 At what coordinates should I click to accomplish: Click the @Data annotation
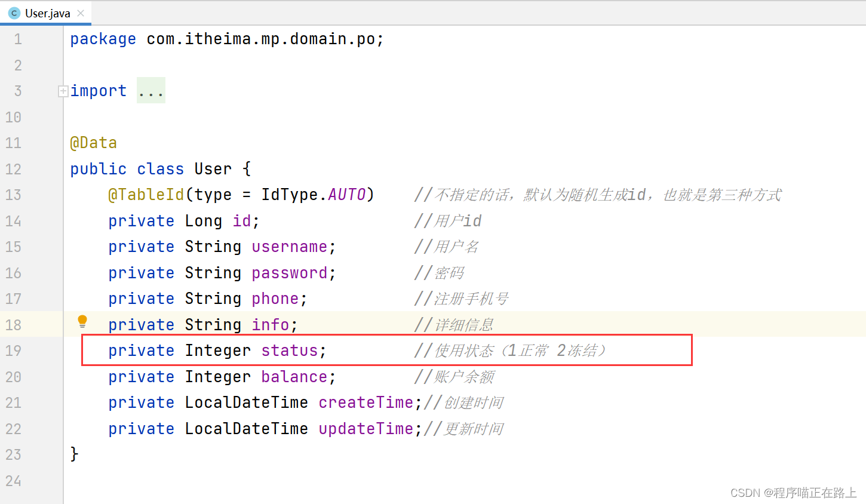point(94,143)
